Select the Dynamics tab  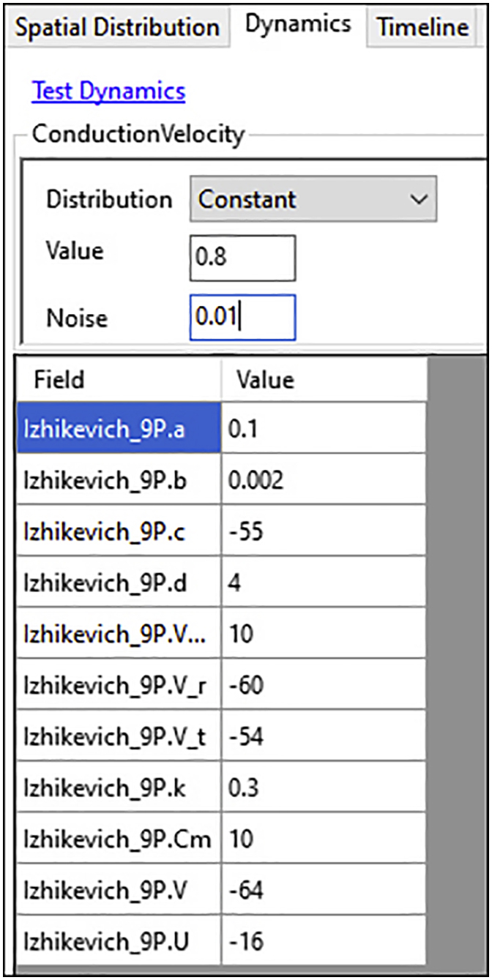(297, 25)
